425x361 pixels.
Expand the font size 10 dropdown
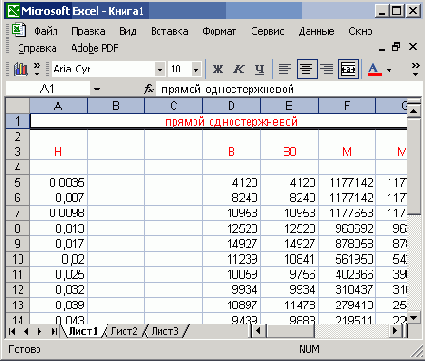[x=196, y=70]
